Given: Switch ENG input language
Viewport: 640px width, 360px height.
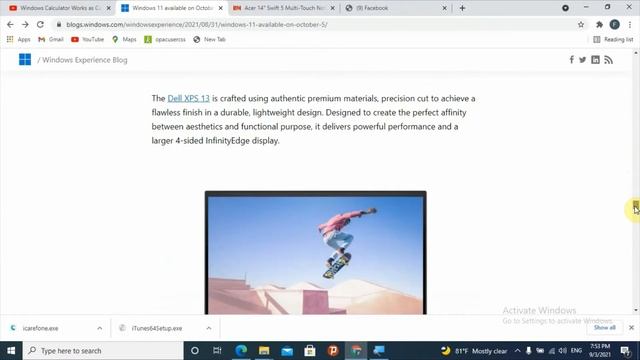Looking at the screenshot, I should tap(576, 351).
